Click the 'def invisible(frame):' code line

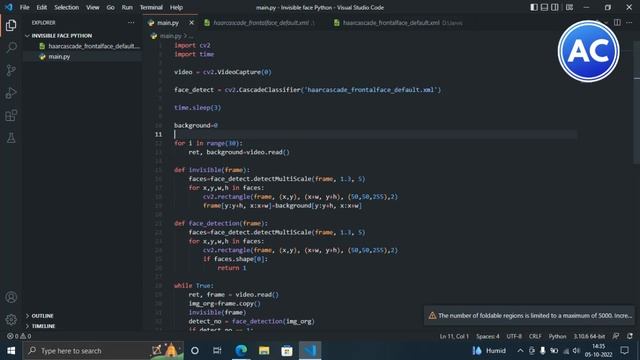(x=212, y=170)
